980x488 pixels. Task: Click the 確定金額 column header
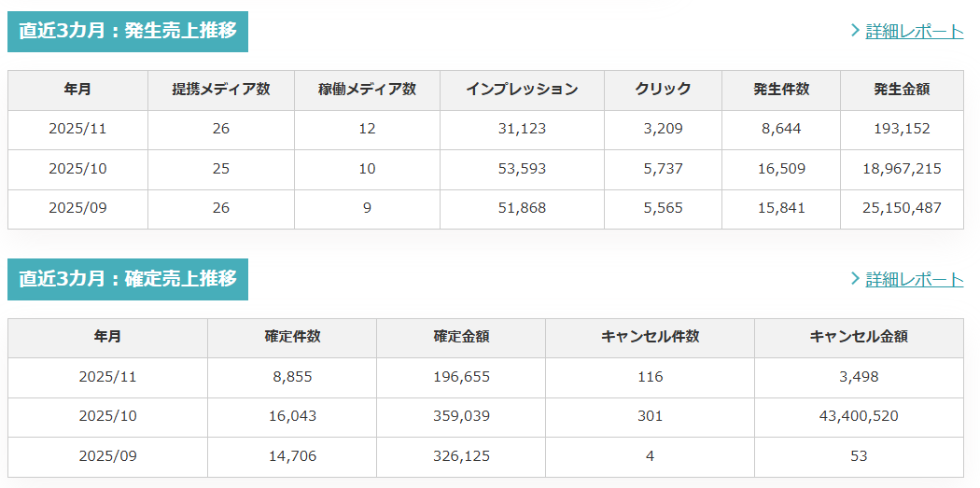click(461, 337)
